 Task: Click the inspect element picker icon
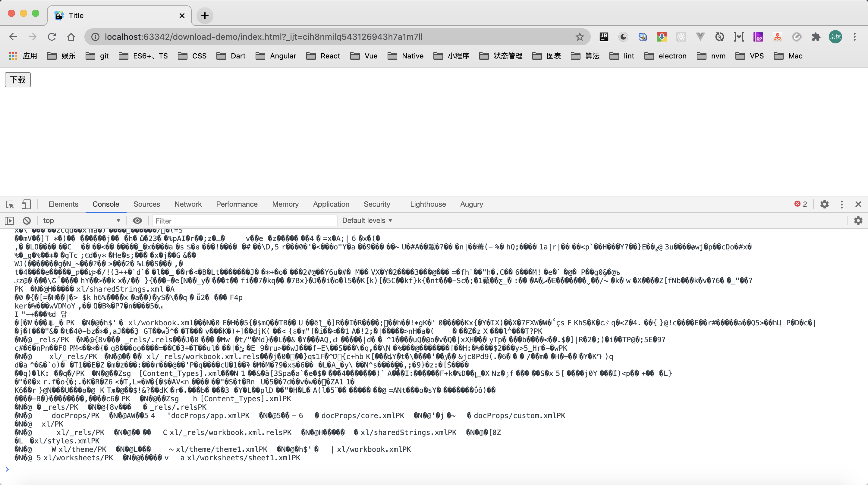[10, 204]
